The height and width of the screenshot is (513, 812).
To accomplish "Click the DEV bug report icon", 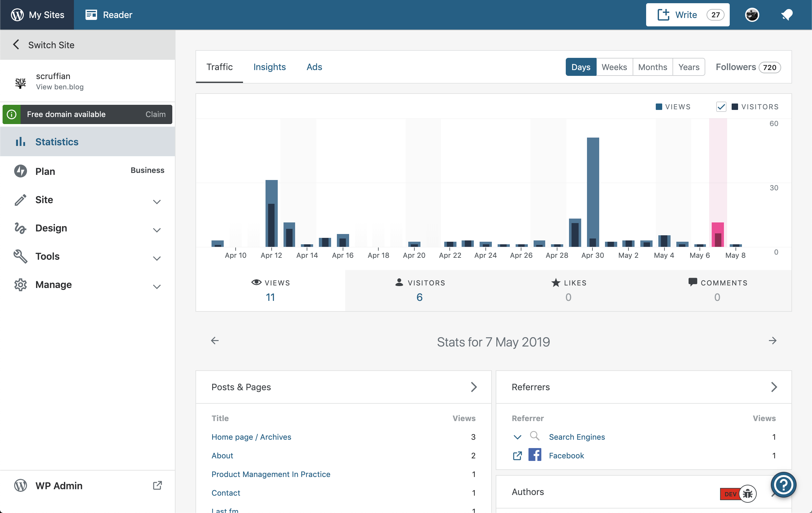I will point(748,494).
